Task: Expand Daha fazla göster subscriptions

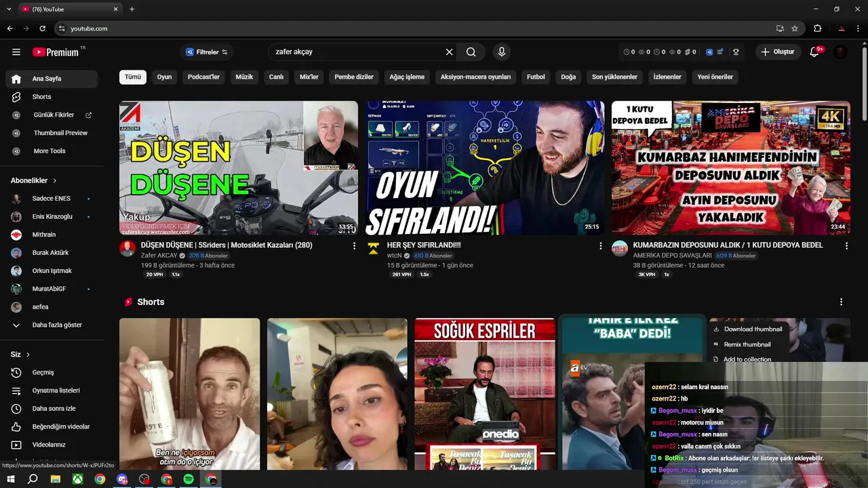Action: point(52,325)
